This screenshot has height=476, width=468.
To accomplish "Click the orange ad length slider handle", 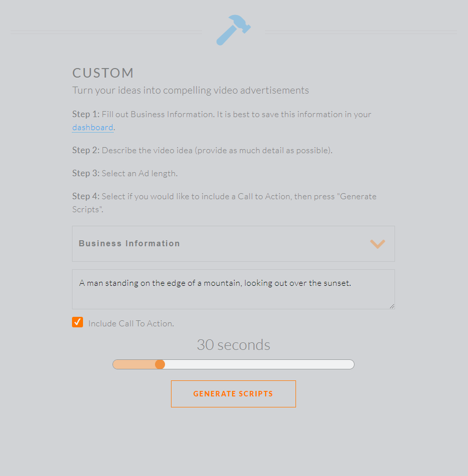I will (x=160, y=364).
